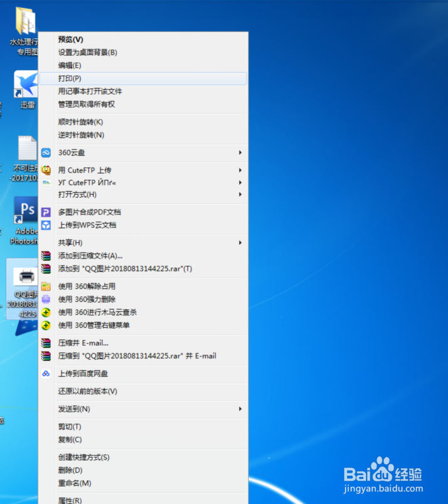Choose 剪切(T) in context menu
448x504 pixels.
pos(143,427)
